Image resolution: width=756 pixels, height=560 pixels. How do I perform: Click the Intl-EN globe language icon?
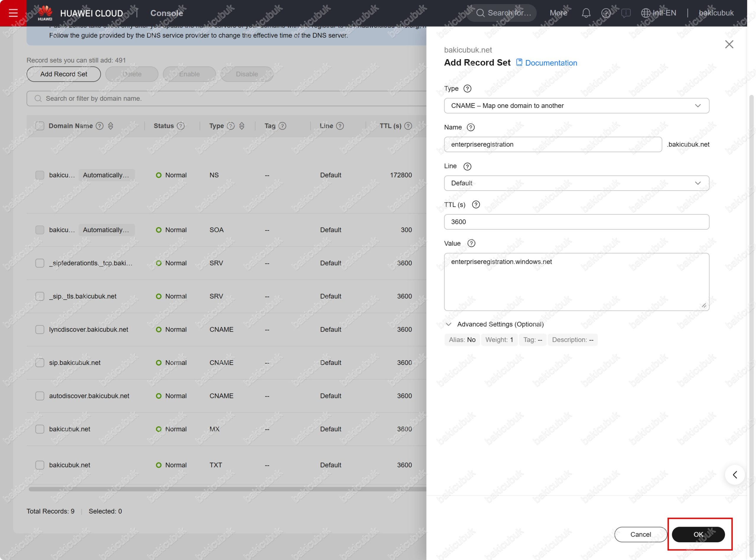click(646, 13)
